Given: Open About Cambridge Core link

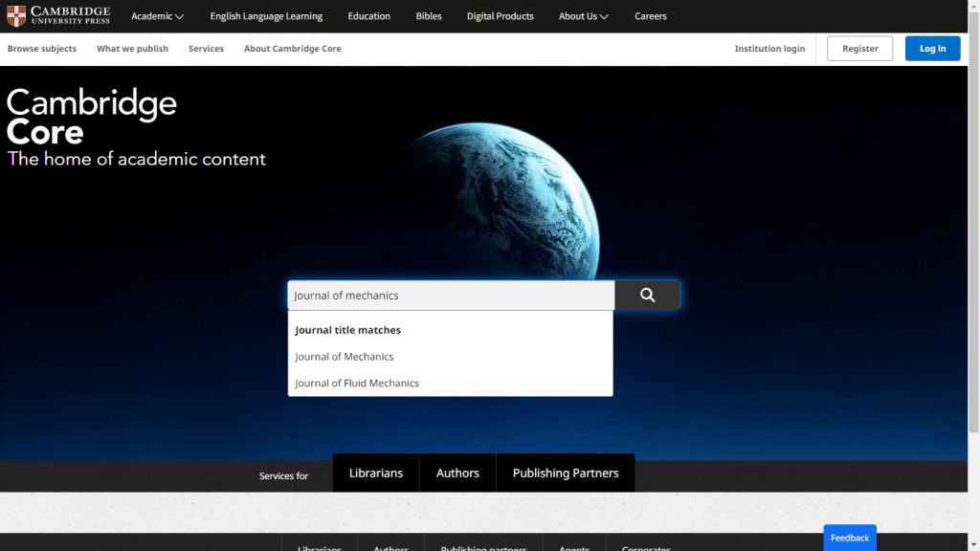Looking at the screenshot, I should coord(293,48).
